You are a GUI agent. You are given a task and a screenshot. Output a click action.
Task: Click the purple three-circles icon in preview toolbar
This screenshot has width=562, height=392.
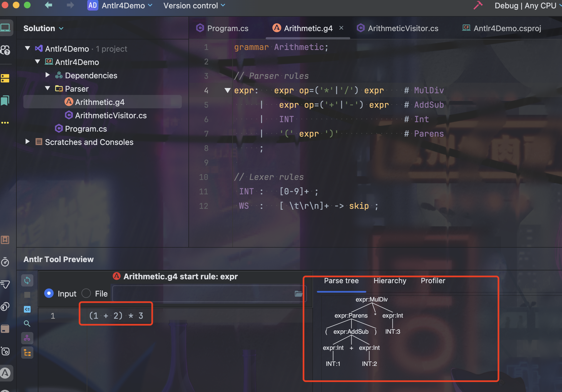[27, 338]
